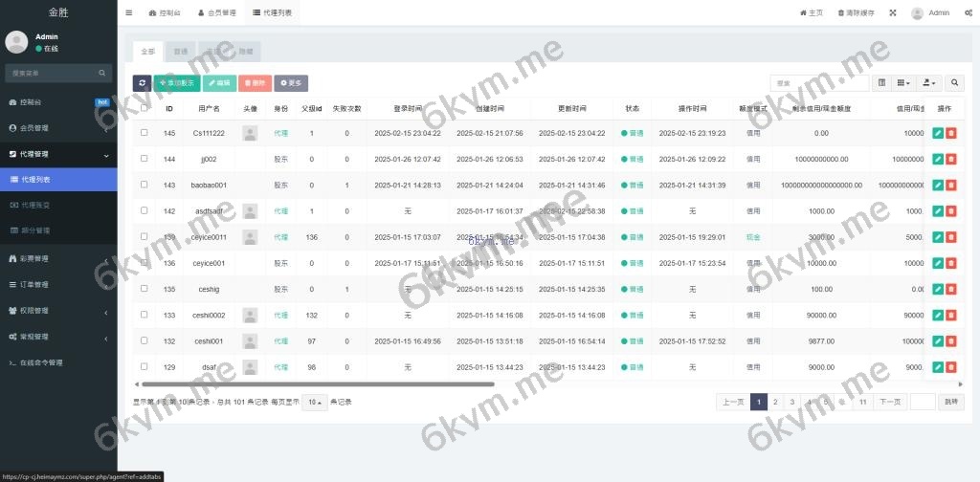
Task: Click the edit icon for user jj002
Action: (x=938, y=159)
